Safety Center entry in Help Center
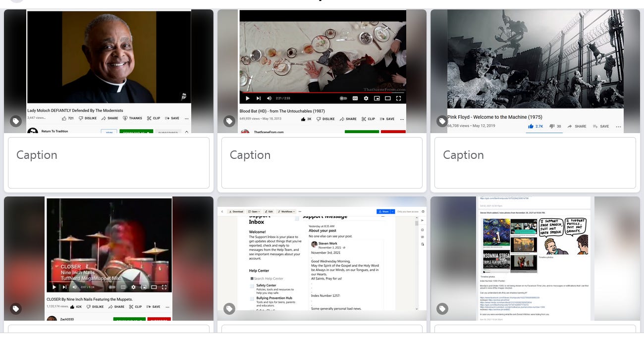This screenshot has width=644, height=338. (x=275, y=288)
